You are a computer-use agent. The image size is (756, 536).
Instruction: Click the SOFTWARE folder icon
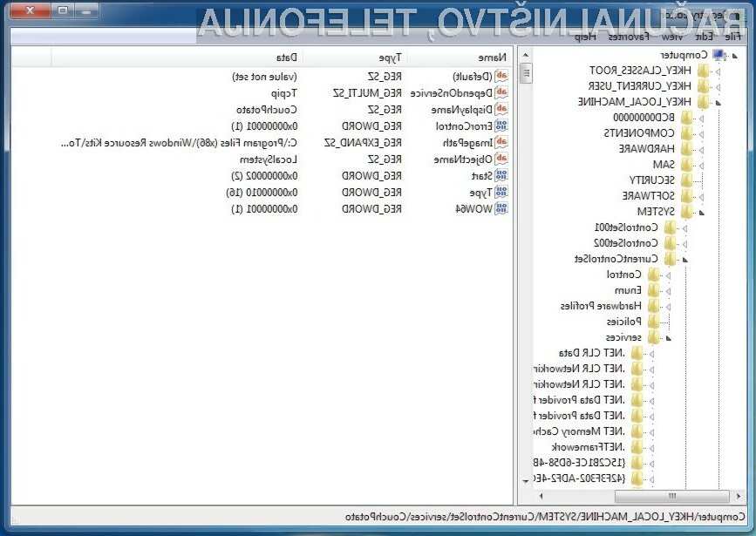point(686,196)
